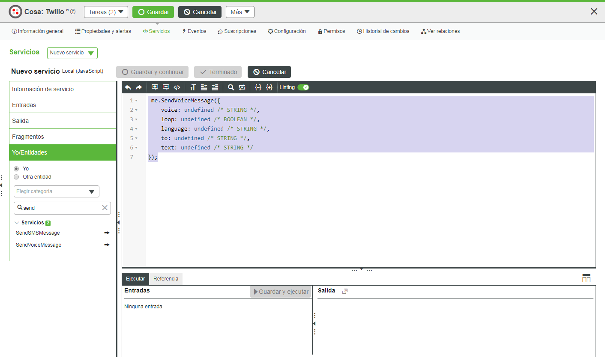605x364 pixels.
Task: Click the search magnifier icon in editor toolbar
Action: (x=231, y=87)
